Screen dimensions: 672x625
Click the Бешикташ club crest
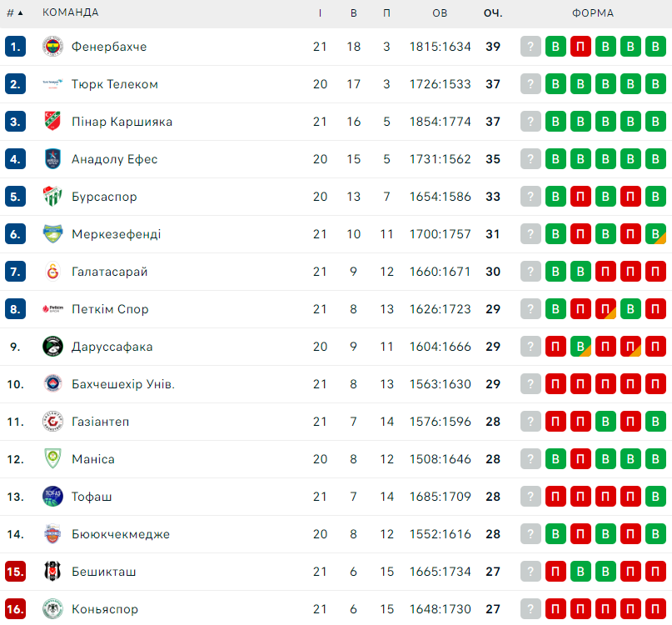click(x=52, y=572)
